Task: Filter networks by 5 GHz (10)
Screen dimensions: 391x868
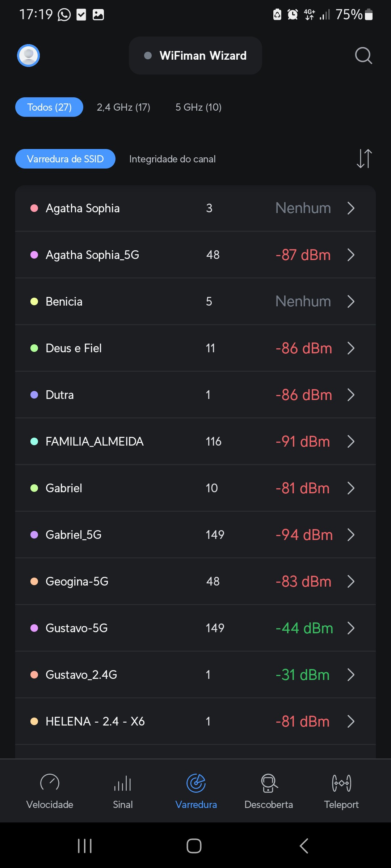Action: [x=198, y=107]
